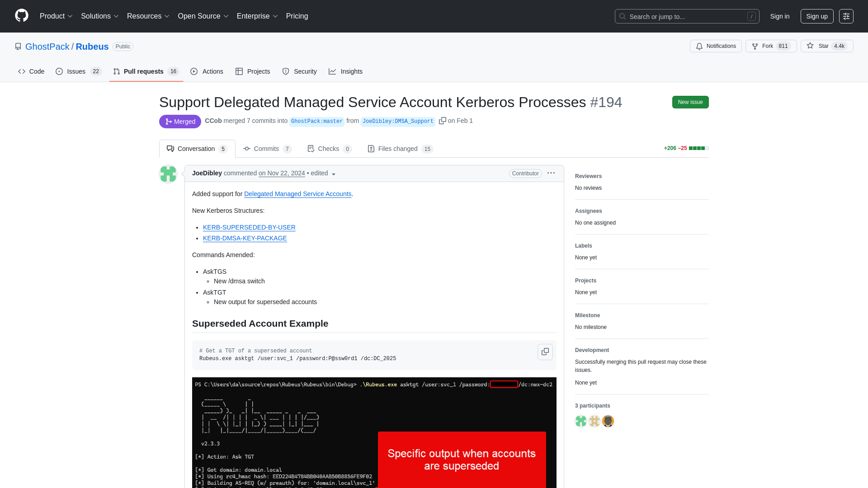Select the Checks tab
Image resolution: width=868 pixels, height=488 pixels.
click(x=330, y=149)
